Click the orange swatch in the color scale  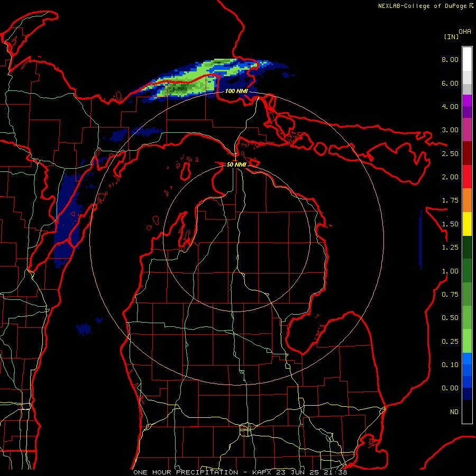click(x=467, y=200)
